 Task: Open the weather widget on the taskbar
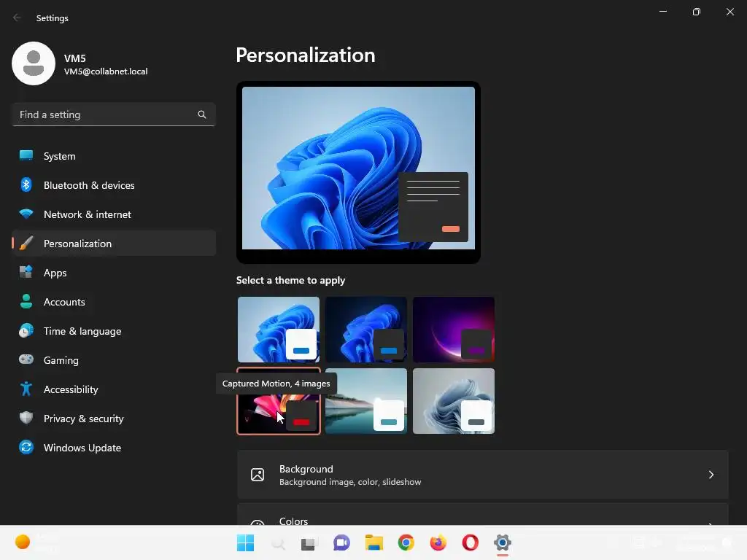tap(36, 542)
